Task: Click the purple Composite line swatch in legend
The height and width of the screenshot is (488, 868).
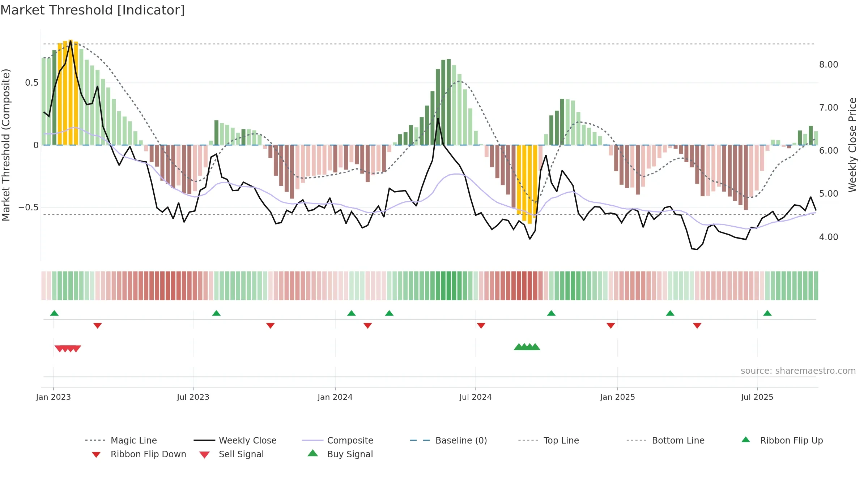Action: pyautogui.click(x=312, y=440)
